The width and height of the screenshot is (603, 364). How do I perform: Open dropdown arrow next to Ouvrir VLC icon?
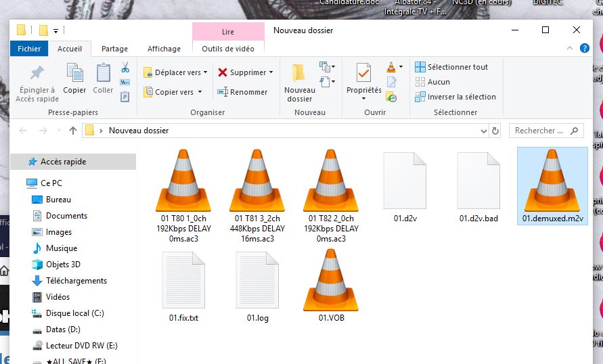click(x=401, y=67)
